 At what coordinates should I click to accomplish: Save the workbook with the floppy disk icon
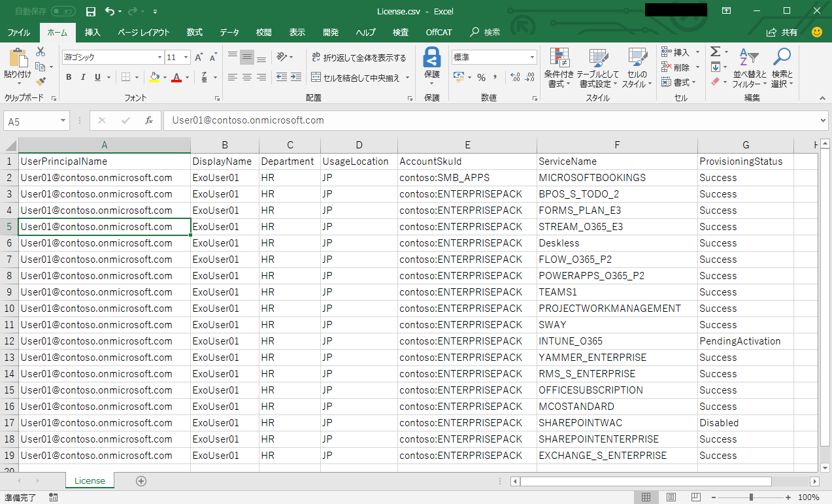(91, 12)
